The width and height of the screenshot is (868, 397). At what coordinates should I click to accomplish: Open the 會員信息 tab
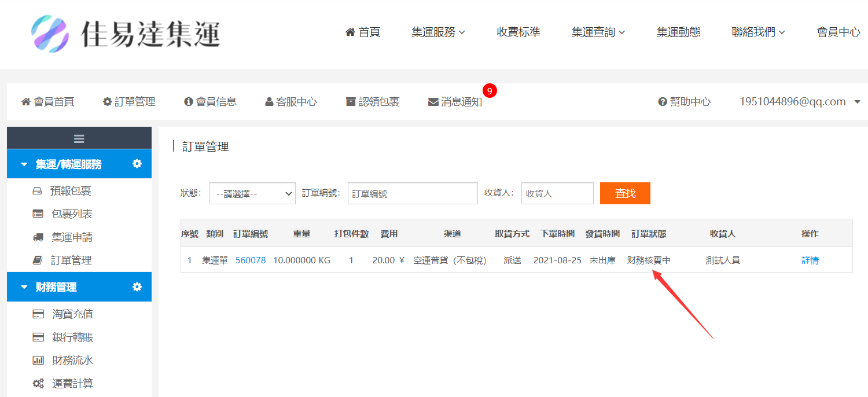pos(210,102)
